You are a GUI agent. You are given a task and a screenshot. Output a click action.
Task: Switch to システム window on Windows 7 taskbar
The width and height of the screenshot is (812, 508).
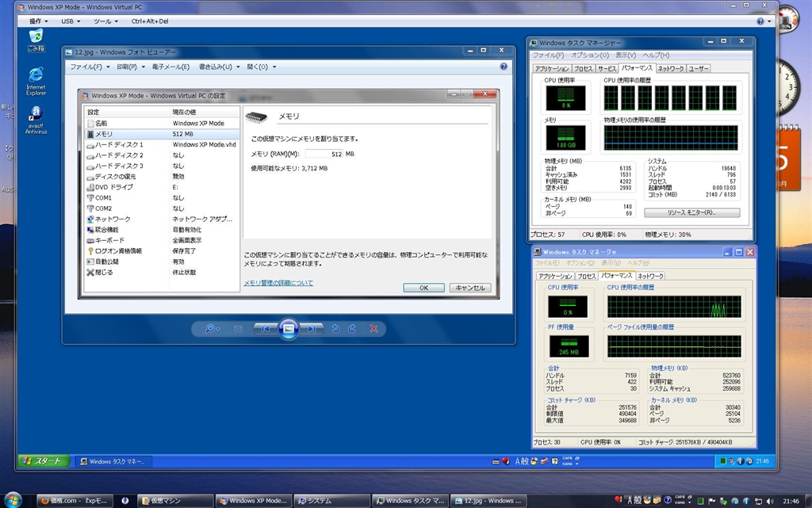click(x=332, y=501)
